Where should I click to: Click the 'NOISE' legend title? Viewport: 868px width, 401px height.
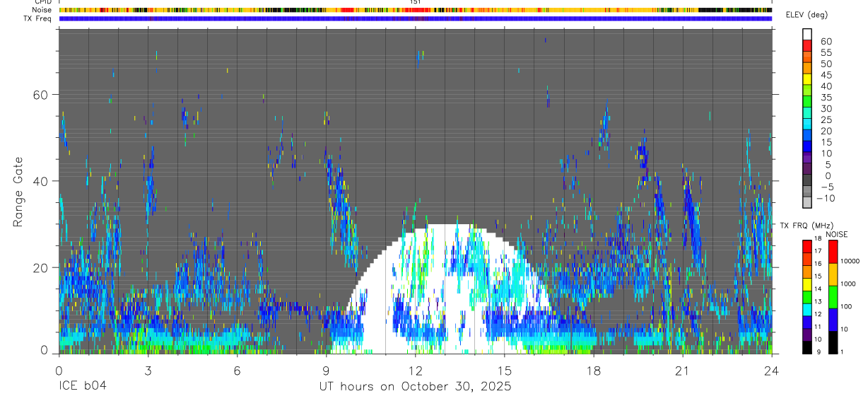[837, 234]
